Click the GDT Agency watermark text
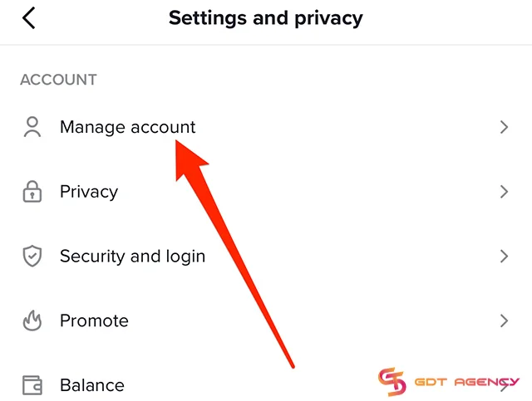Screen dimensions: 532x401 (467, 383)
